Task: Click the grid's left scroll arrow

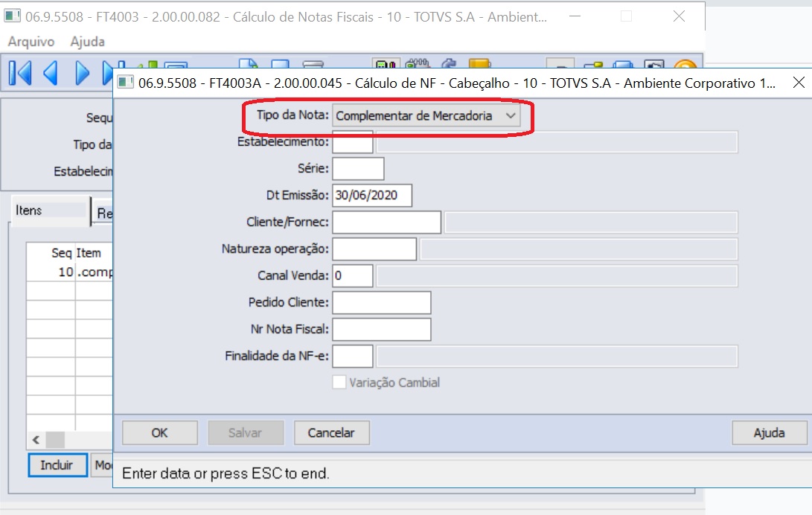Action: click(36, 440)
